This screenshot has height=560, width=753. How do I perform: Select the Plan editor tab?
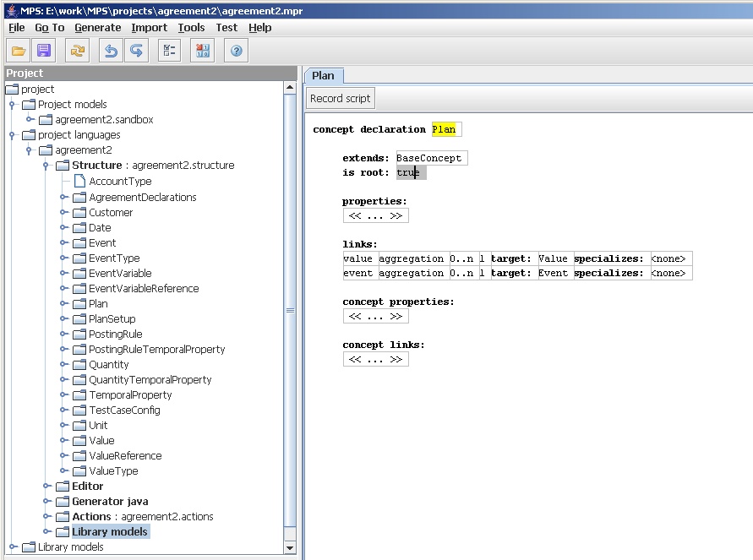click(x=323, y=75)
